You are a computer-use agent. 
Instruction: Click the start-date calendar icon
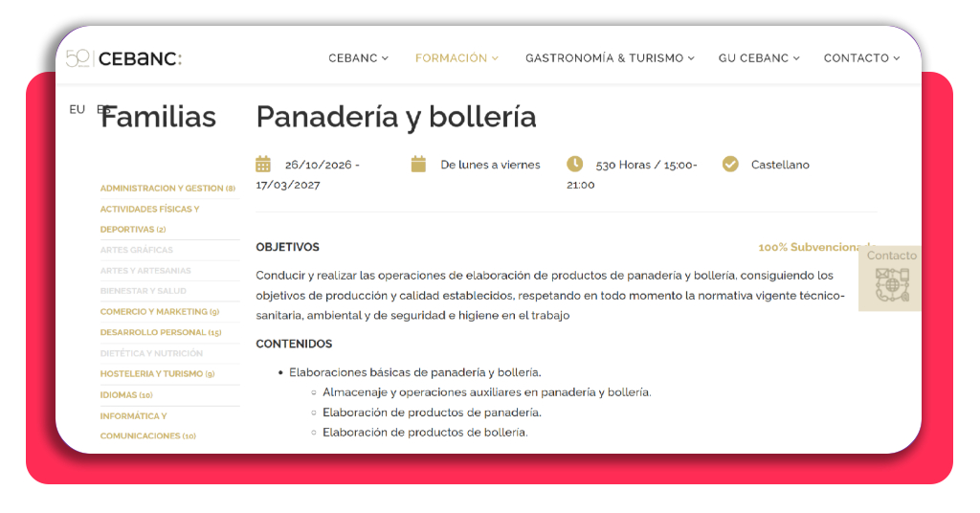tap(263, 165)
